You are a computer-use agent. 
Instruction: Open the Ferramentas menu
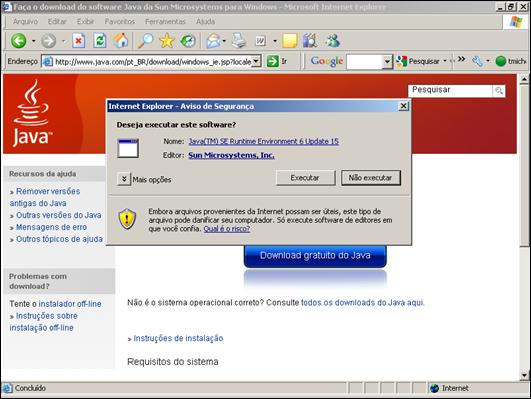pos(165,22)
